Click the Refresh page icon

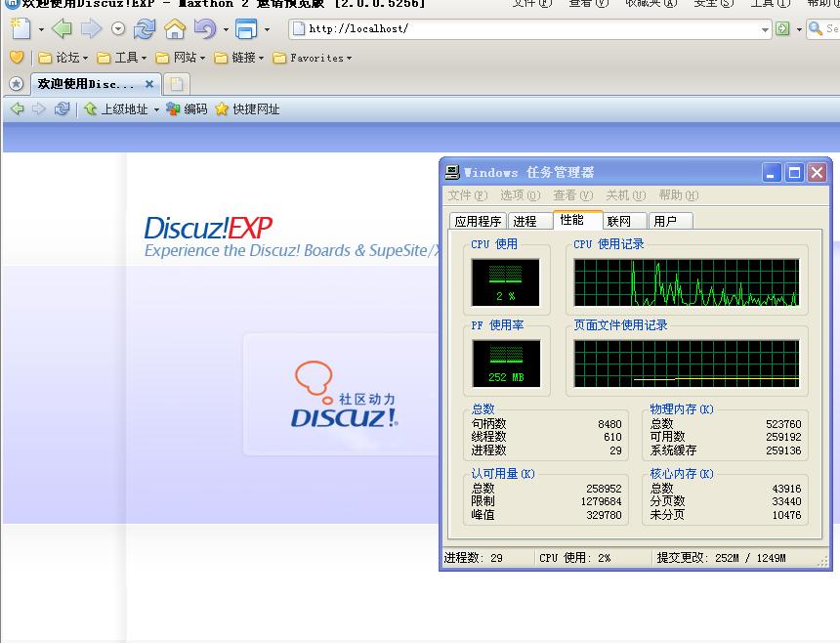click(145, 29)
